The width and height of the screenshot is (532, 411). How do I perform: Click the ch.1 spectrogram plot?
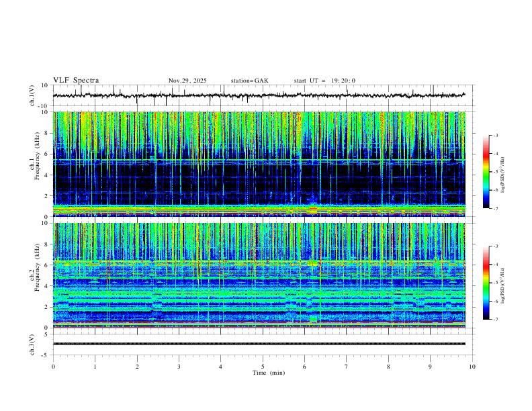[259, 164]
